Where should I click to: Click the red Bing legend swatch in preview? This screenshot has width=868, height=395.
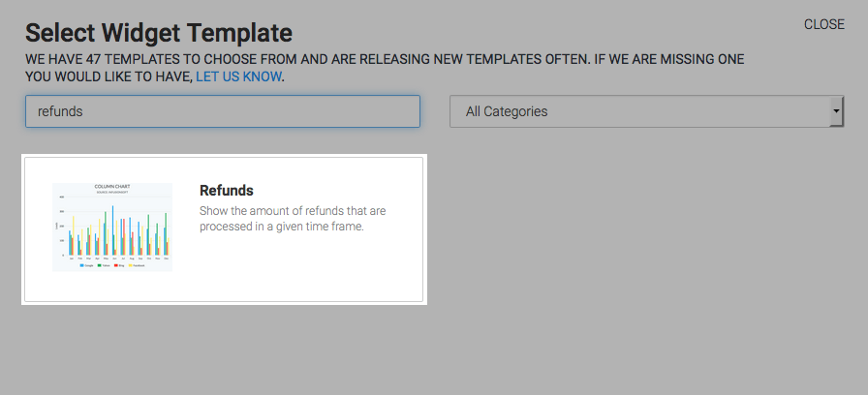[x=116, y=265]
